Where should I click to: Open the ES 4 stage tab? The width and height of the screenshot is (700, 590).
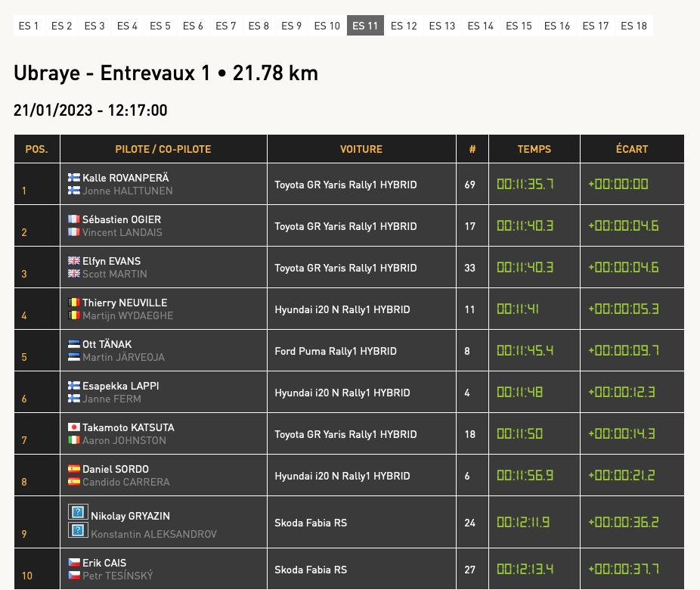click(x=127, y=26)
